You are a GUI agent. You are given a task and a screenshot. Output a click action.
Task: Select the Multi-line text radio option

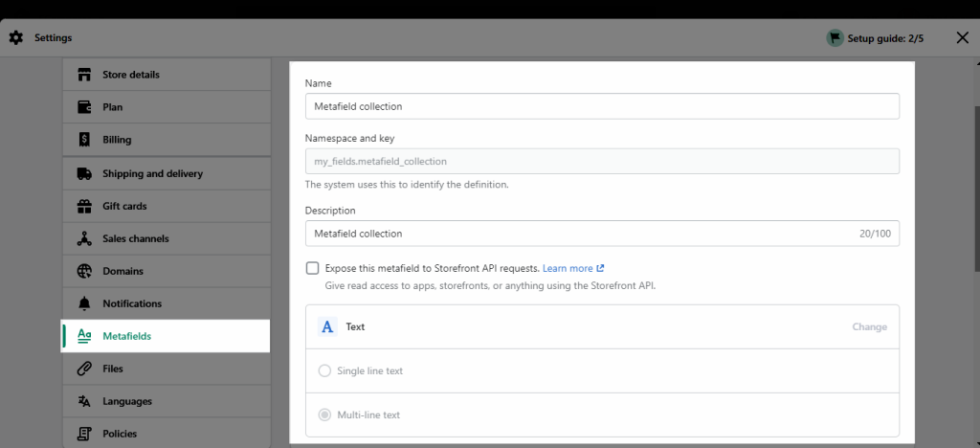324,414
